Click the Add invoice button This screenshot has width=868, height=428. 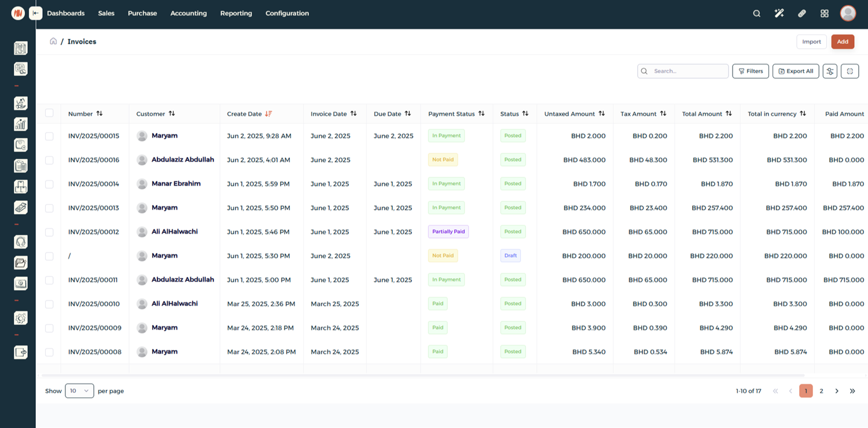point(843,42)
